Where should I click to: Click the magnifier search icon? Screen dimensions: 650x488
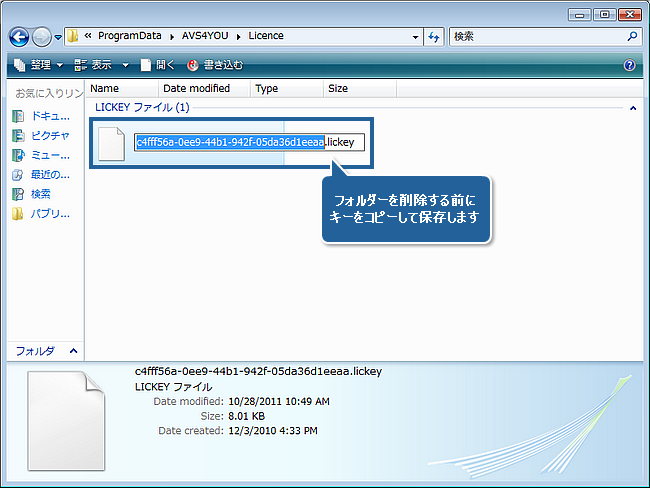tap(632, 36)
